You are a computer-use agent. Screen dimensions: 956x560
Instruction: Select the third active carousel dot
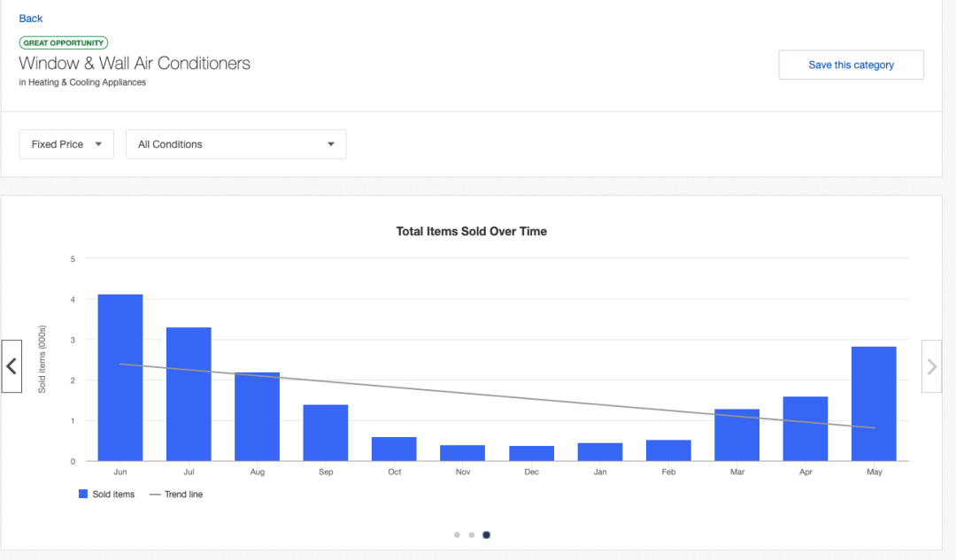click(487, 534)
